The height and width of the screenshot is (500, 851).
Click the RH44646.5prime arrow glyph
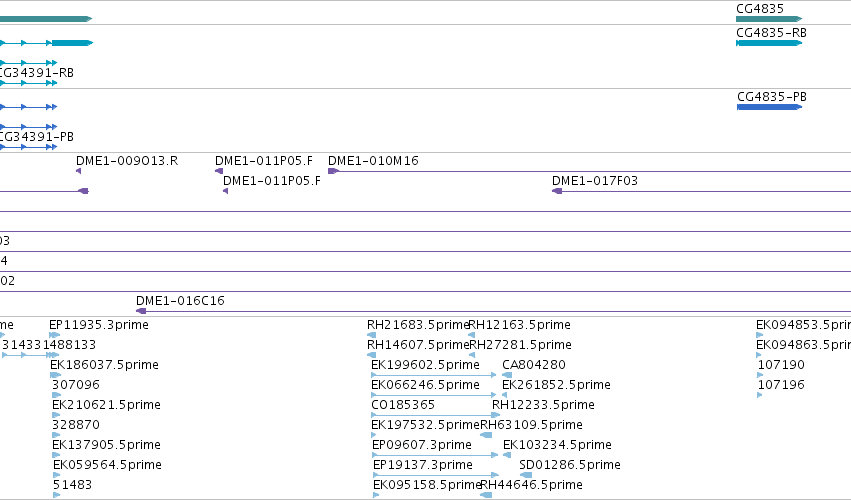(x=486, y=495)
